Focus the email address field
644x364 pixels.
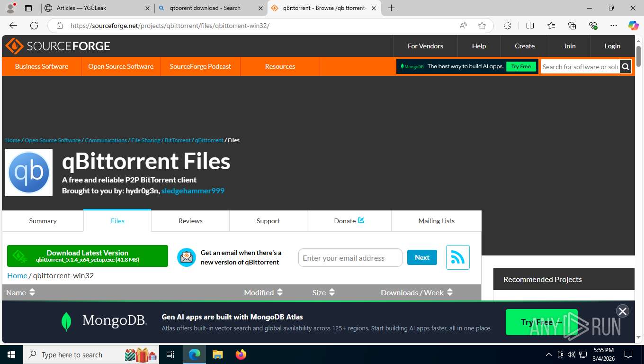click(x=350, y=258)
